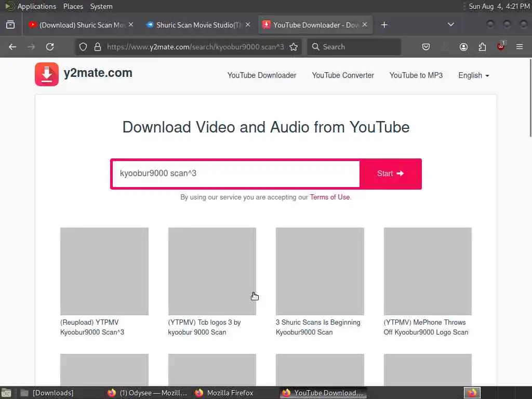Click the y2mate.com site title
Image resolution: width=532 pixels, height=399 pixels.
click(98, 73)
